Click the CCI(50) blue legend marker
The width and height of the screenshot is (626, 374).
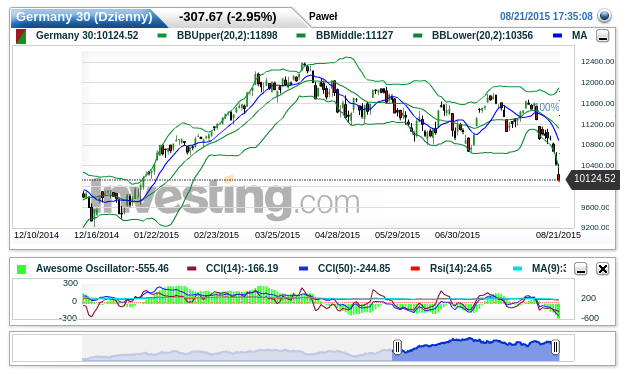[303, 269]
